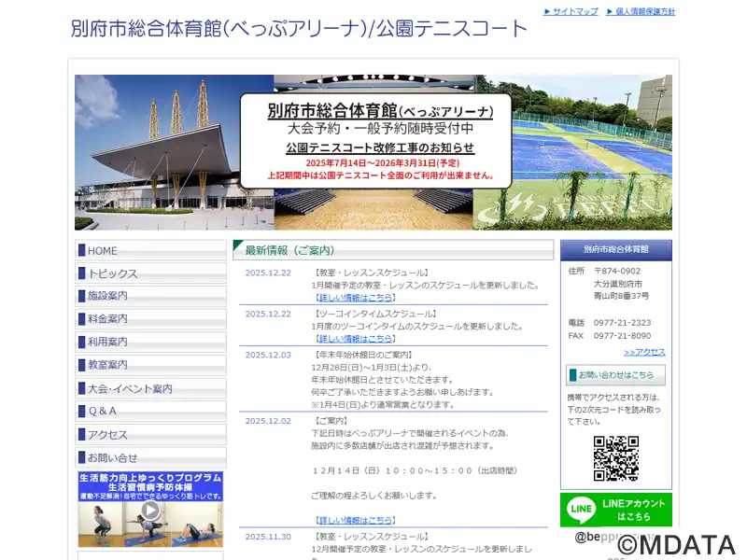747x560 pixels.
Task: Open 詳しい情報はこちら for 教室・レッスンスケジュール 12.22
Action: (x=356, y=298)
